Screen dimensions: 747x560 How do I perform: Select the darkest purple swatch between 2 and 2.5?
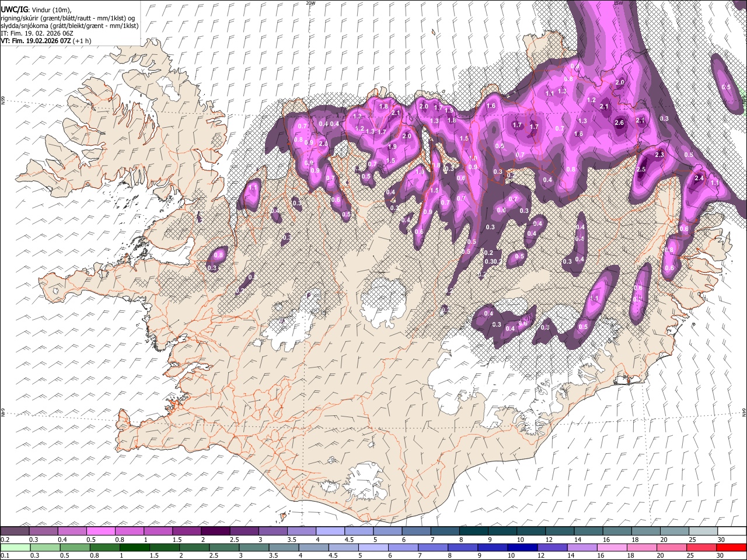click(215, 531)
